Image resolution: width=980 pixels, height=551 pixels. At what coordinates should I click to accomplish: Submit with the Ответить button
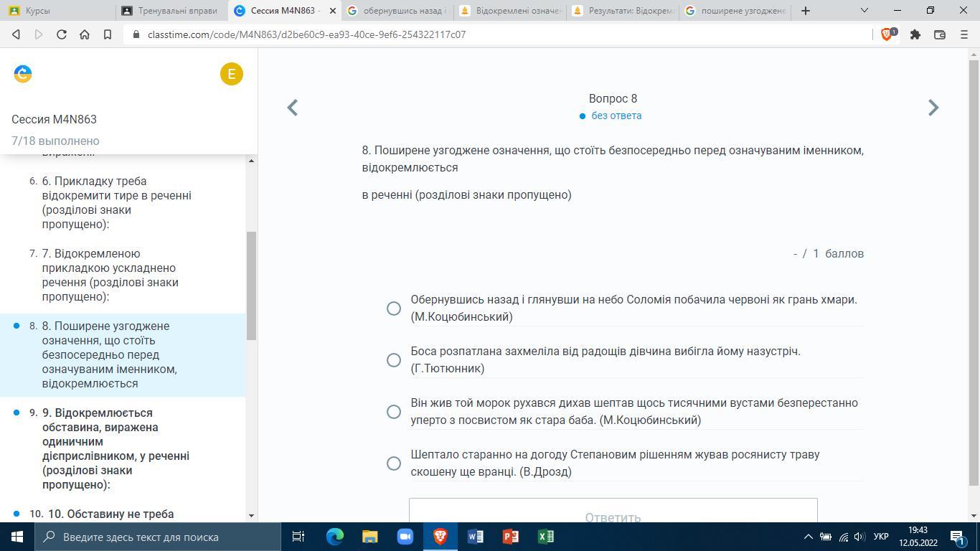click(613, 511)
